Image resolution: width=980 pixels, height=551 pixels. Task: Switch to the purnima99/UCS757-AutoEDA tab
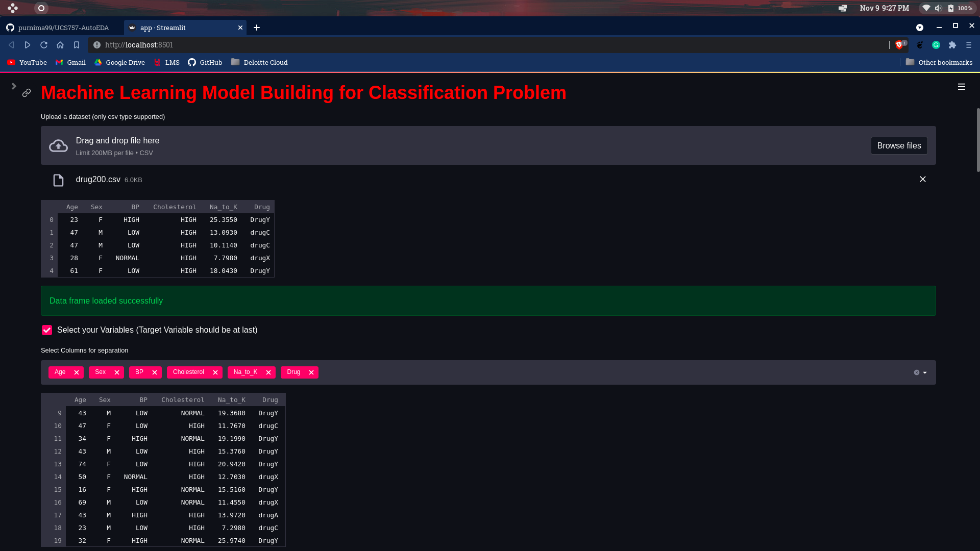click(x=63, y=28)
